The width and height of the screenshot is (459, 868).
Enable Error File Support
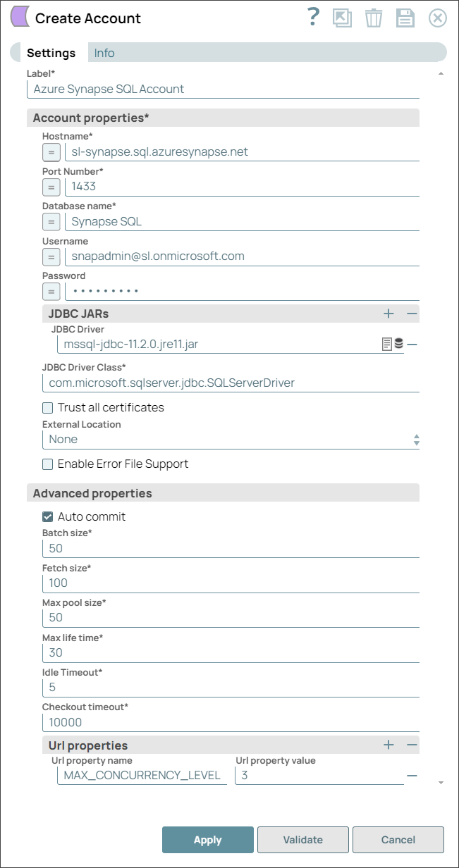(x=47, y=464)
